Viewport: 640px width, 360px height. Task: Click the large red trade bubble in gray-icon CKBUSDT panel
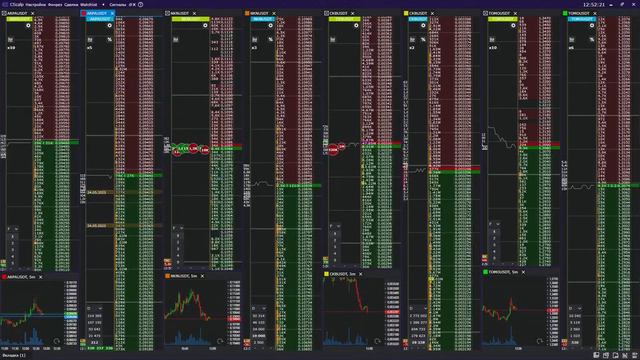pyautogui.click(x=333, y=150)
